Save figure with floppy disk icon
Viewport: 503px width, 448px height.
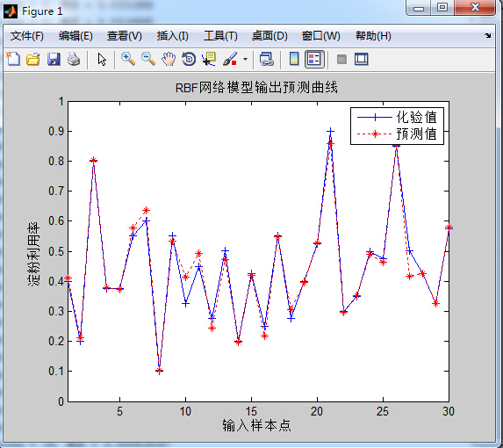coord(54,60)
